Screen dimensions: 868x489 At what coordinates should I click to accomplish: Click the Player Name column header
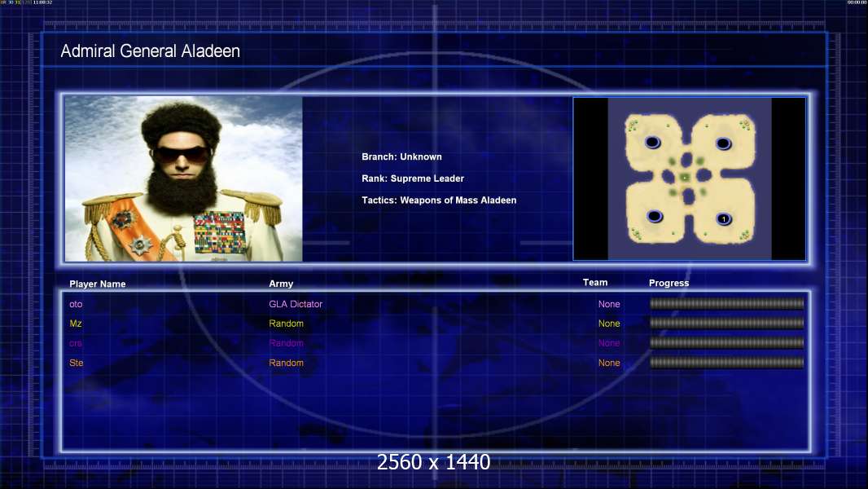point(98,284)
